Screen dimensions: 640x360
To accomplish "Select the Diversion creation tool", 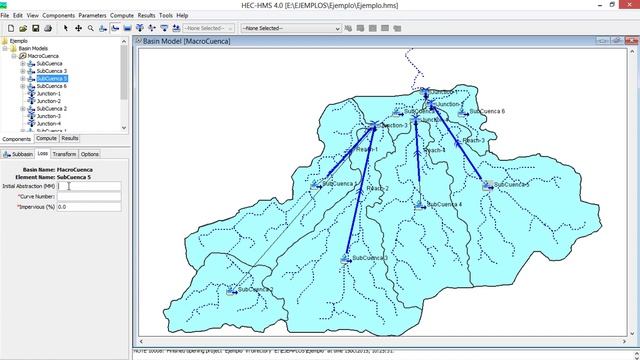I will [152, 28].
